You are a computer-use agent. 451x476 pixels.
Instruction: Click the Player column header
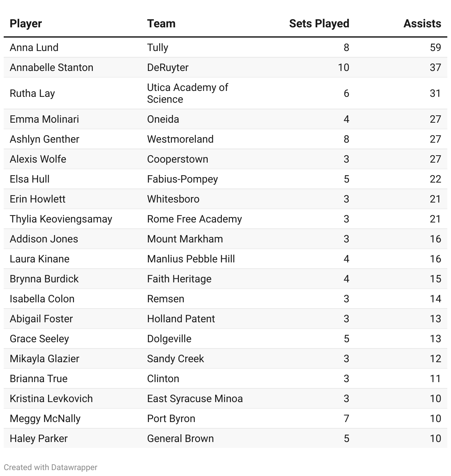[26, 24]
